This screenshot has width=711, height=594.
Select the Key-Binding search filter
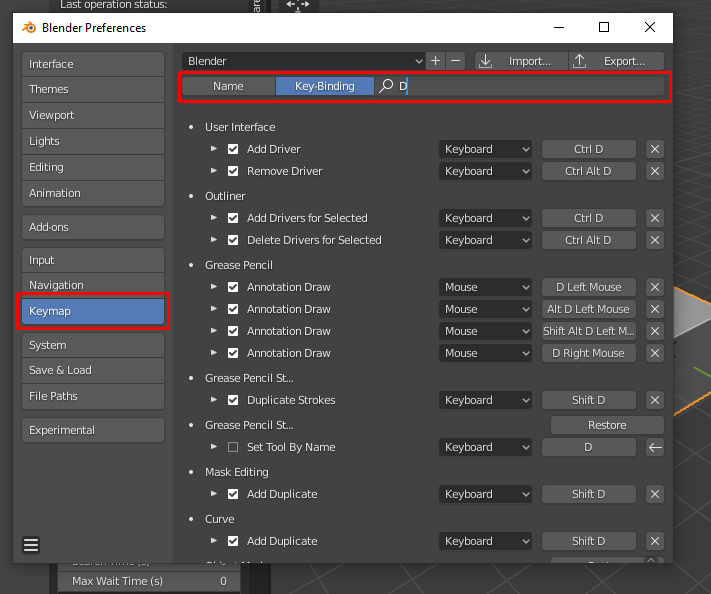click(325, 86)
